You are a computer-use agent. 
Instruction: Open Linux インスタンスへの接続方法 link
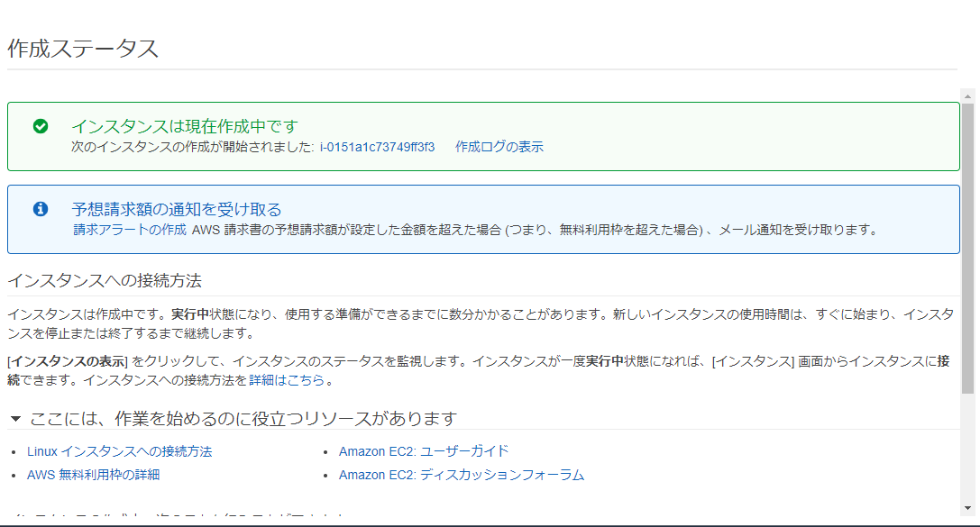point(119,451)
